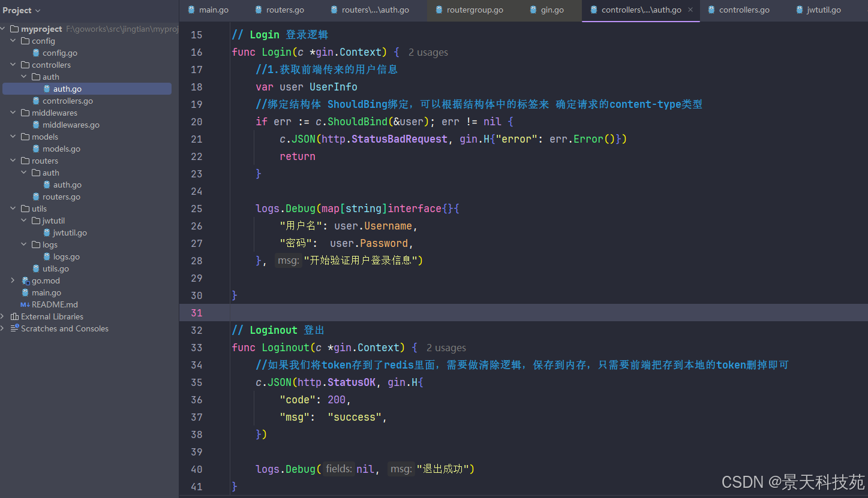Click gopher icon beside models.go
This screenshot has width=868, height=498.
tap(36, 149)
